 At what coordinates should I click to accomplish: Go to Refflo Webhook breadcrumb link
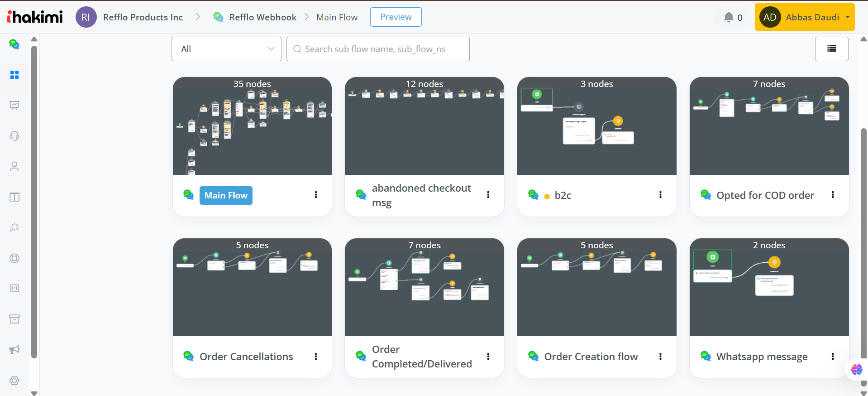[x=262, y=17]
